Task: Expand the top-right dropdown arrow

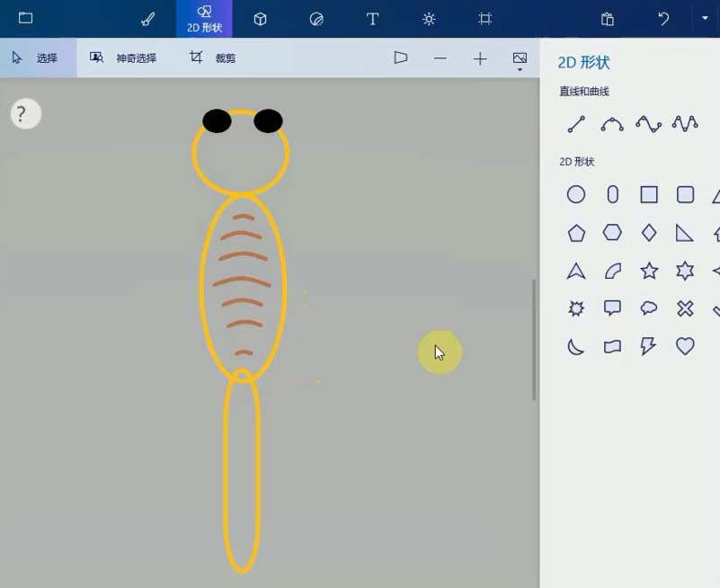Action: pos(705,18)
